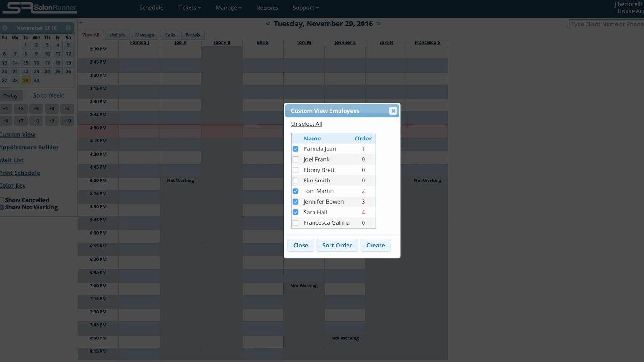Close the Custom View Employees dialog via X icon
644x362 pixels.
click(x=393, y=111)
